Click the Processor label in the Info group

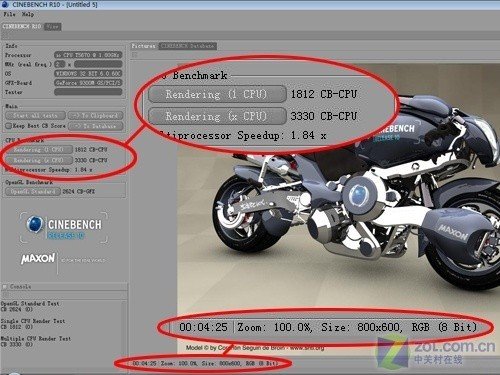coord(18,55)
